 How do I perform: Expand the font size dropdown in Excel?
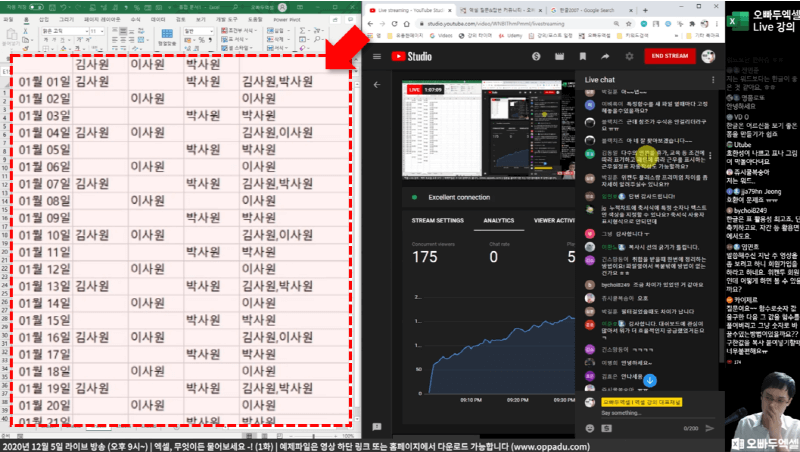102,31
